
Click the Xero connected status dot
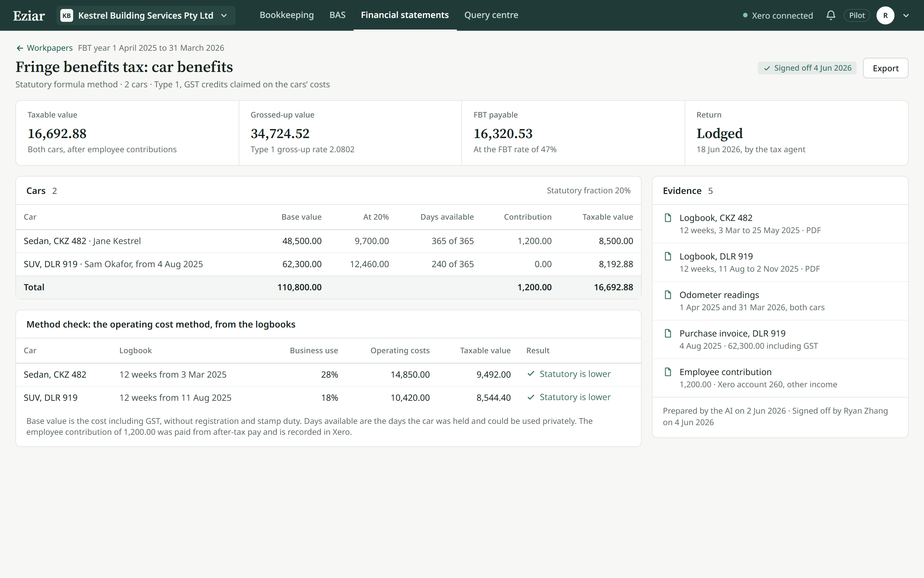[x=745, y=16]
